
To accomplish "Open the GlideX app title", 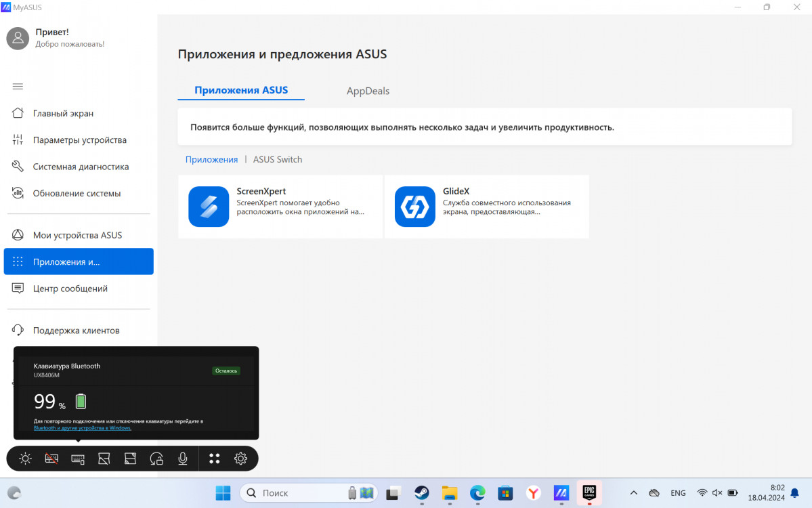I will click(x=456, y=191).
